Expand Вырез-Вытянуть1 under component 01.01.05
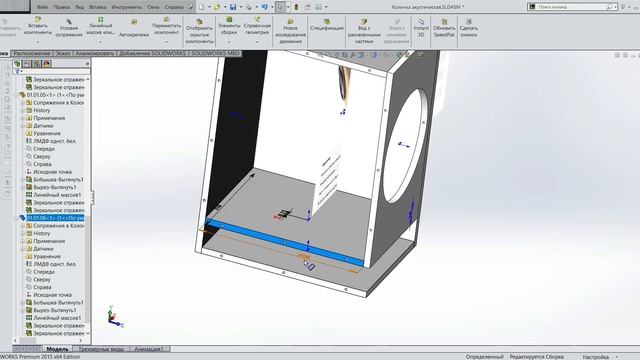This screenshot has height=360, width=640. (22, 187)
